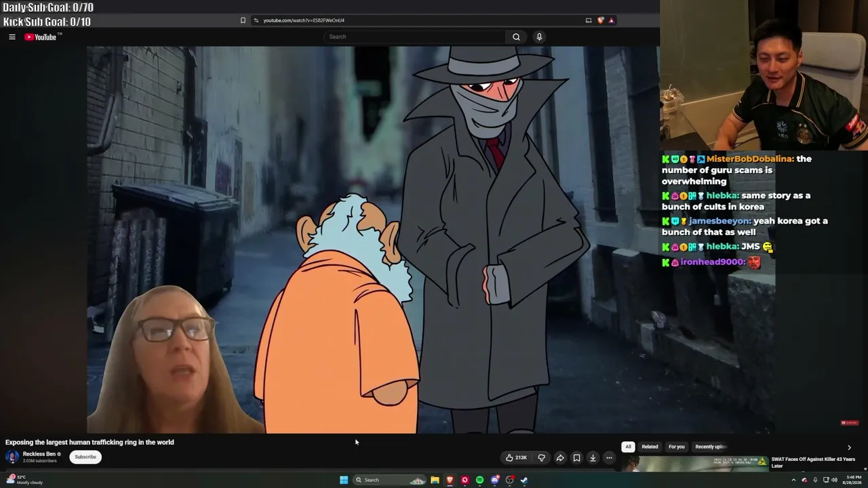Screen dimensions: 868x488
Task: Open the taskbar clock and date
Action: 852,480
